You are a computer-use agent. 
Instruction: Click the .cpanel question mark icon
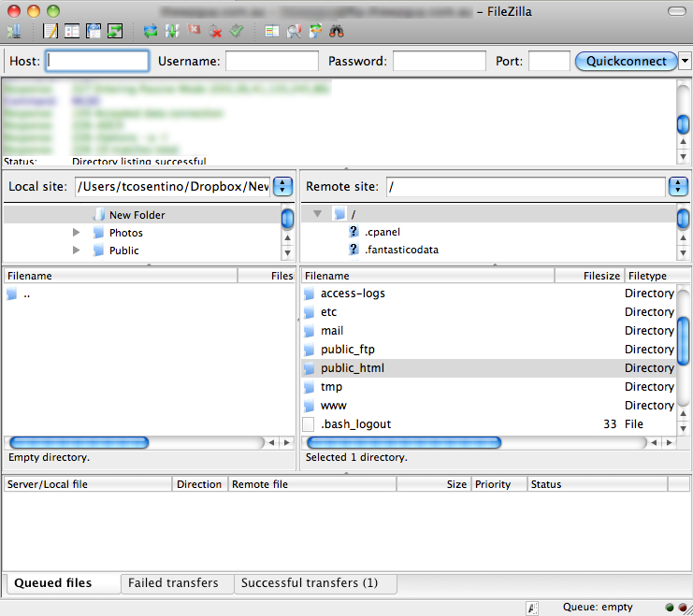[x=354, y=232]
